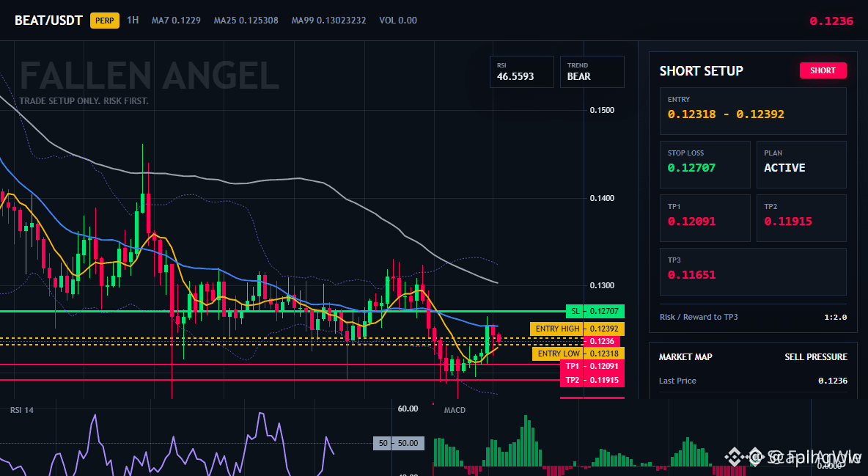Click the Risk / Reward to TP3 label

699,317
